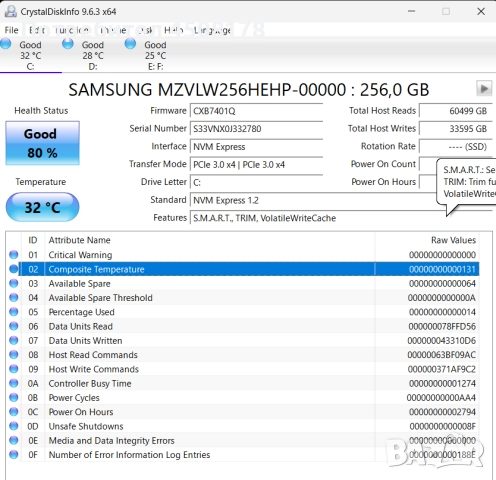Image resolution: width=496 pixels, height=480 pixels.
Task: Close the CrystalDiskInfo window
Action: point(481,11)
